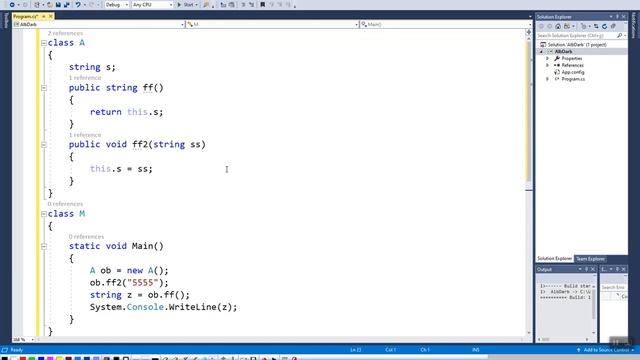Toggle pin on Program.cs tab

44,16
